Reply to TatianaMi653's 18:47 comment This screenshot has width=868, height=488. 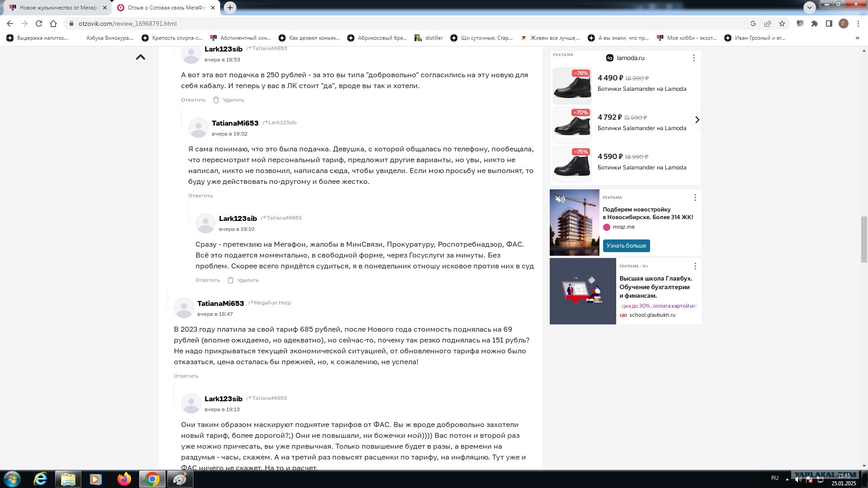tap(186, 376)
